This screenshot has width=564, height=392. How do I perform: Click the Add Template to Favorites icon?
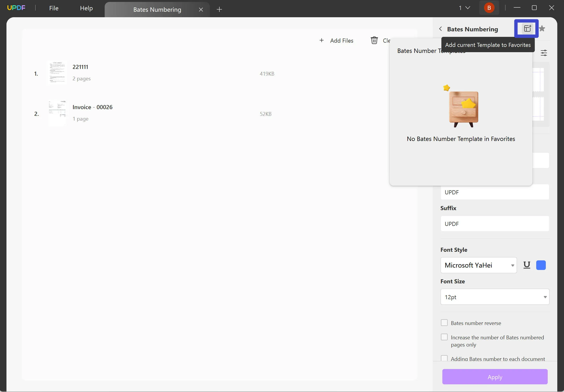[x=527, y=29]
